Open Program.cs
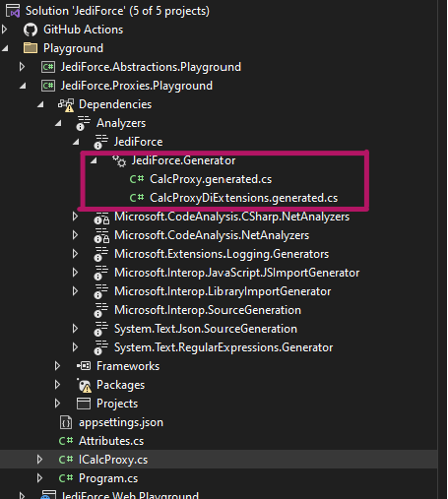Screen dimensions: 448x499 pos(108,478)
